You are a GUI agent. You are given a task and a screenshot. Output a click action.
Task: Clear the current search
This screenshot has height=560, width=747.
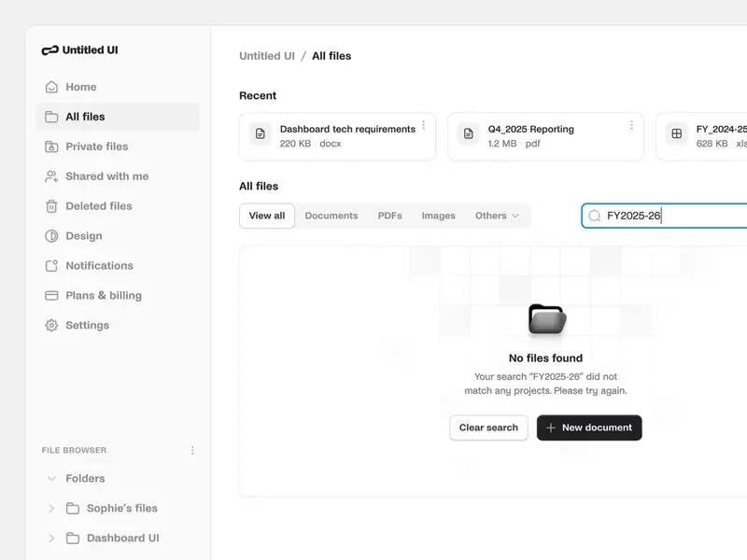pyautogui.click(x=488, y=427)
